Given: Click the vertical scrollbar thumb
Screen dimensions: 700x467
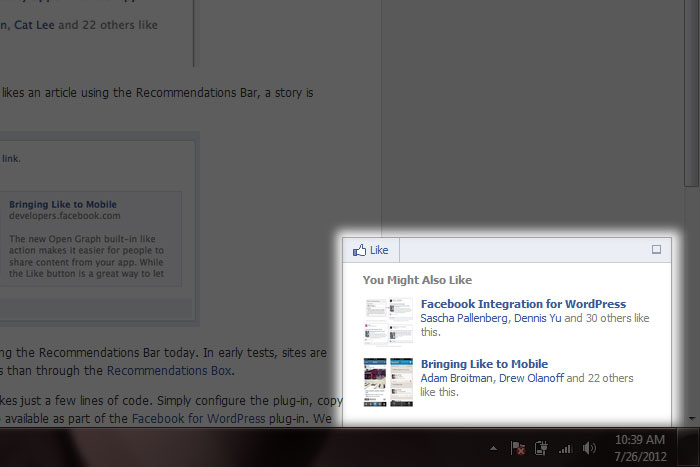Looking at the screenshot, I should 692,93.
